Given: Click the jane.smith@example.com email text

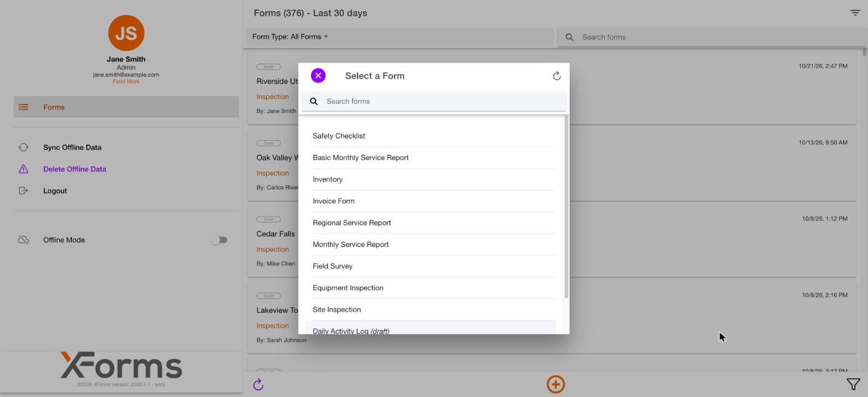Looking at the screenshot, I should 126,75.
